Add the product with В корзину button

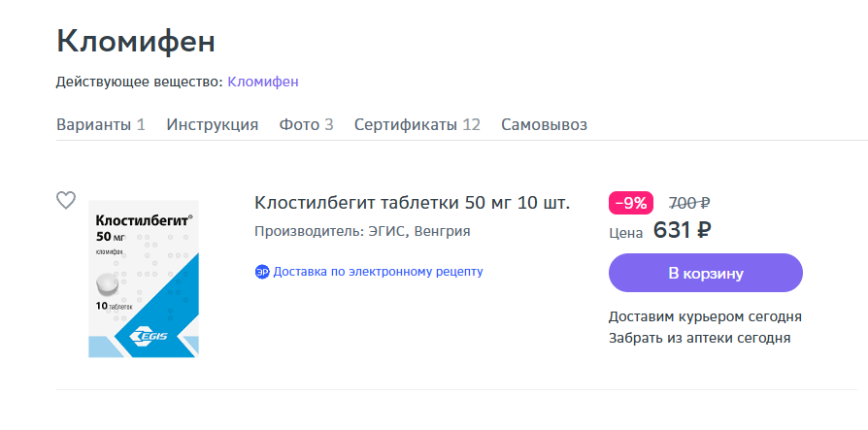pos(706,273)
